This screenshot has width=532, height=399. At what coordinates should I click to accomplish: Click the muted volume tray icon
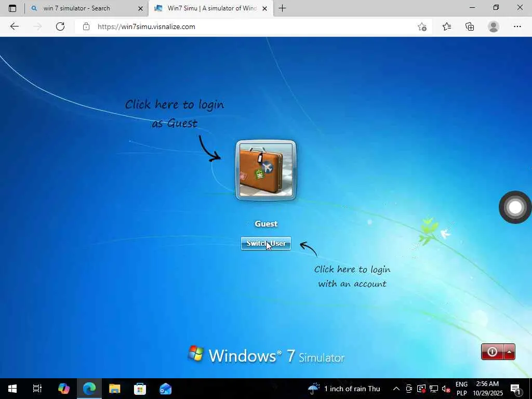coord(446,389)
